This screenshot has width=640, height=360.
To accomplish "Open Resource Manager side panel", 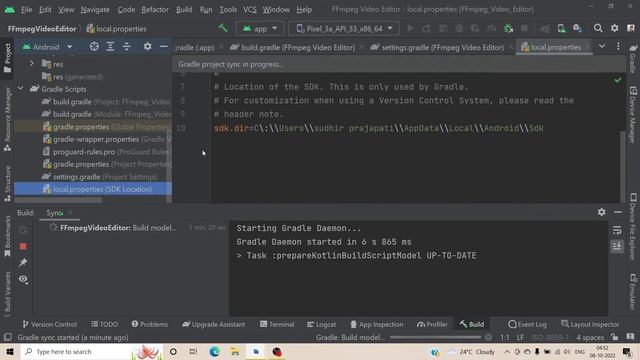I will pos(7,119).
